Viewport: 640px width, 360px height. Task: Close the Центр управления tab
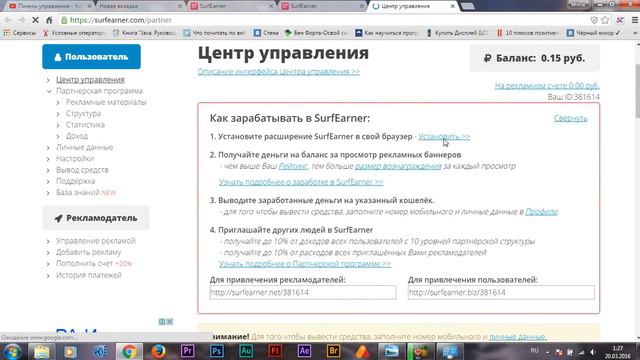click(452, 6)
